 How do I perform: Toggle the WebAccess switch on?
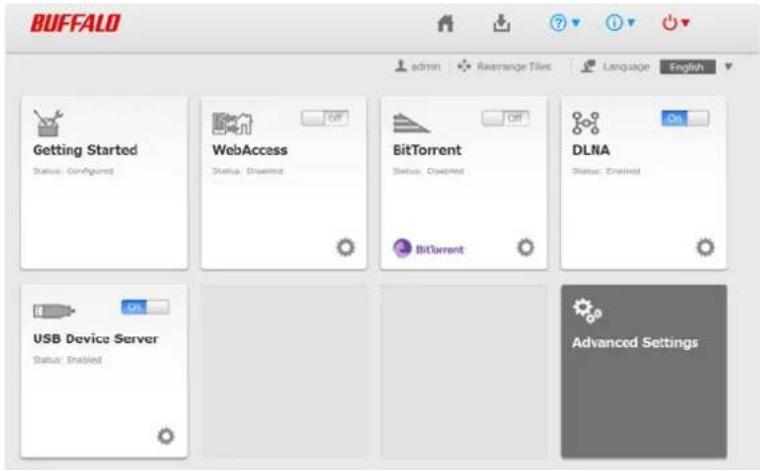(x=325, y=118)
